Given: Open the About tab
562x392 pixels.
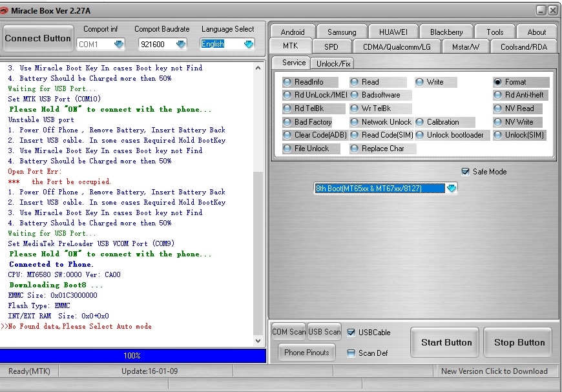Looking at the screenshot, I should pyautogui.click(x=537, y=32).
